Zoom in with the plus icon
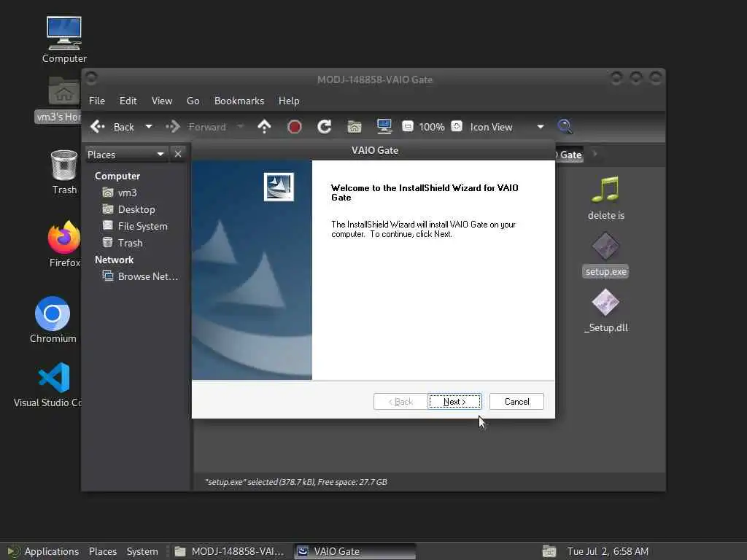 [457, 126]
